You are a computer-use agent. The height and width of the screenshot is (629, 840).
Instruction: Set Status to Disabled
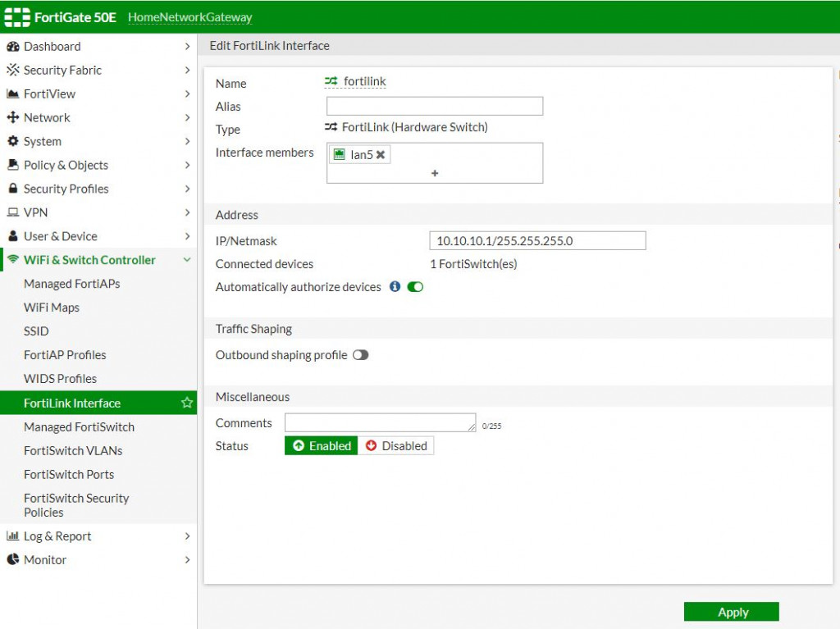396,446
